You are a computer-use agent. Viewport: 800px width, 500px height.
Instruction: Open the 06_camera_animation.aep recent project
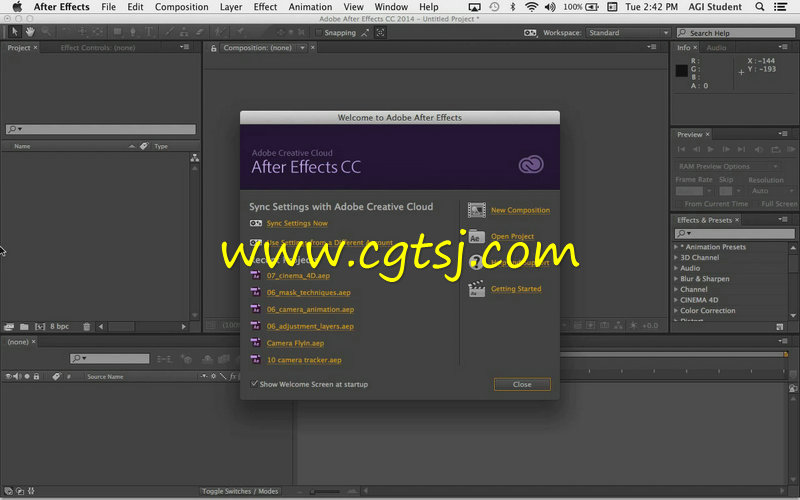pyautogui.click(x=310, y=309)
